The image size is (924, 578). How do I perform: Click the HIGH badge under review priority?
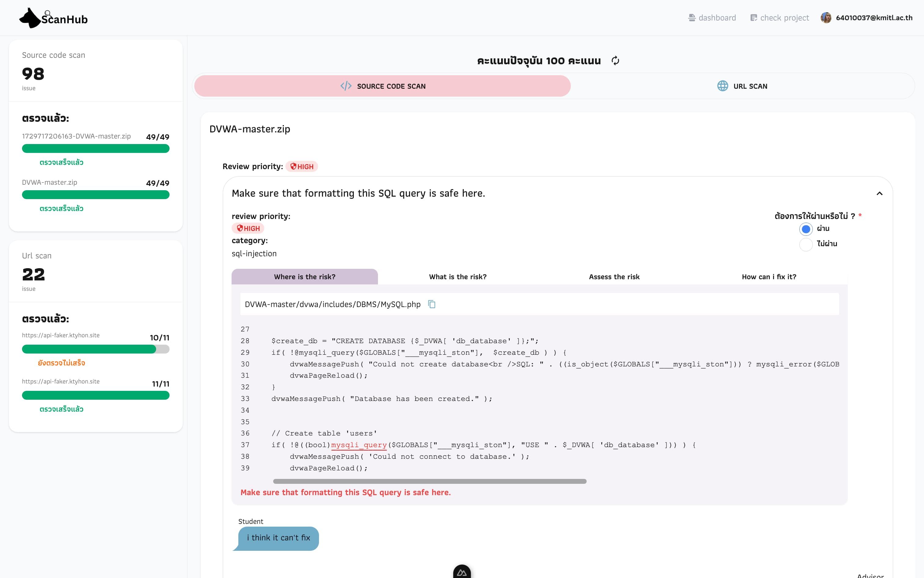coord(248,228)
